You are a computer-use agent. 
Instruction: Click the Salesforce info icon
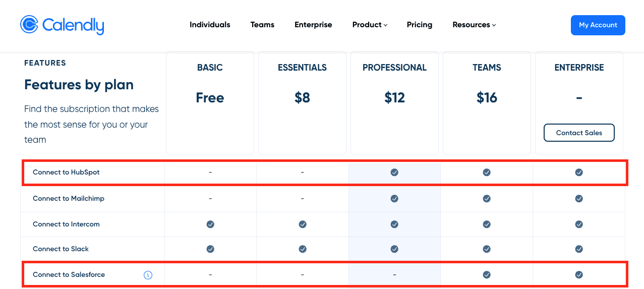click(148, 275)
